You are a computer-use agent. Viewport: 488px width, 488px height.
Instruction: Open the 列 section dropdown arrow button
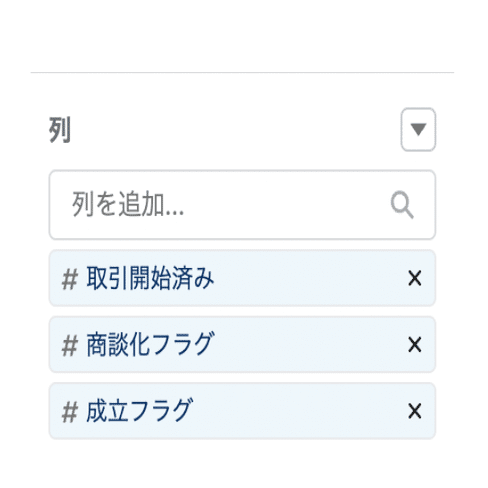(418, 129)
